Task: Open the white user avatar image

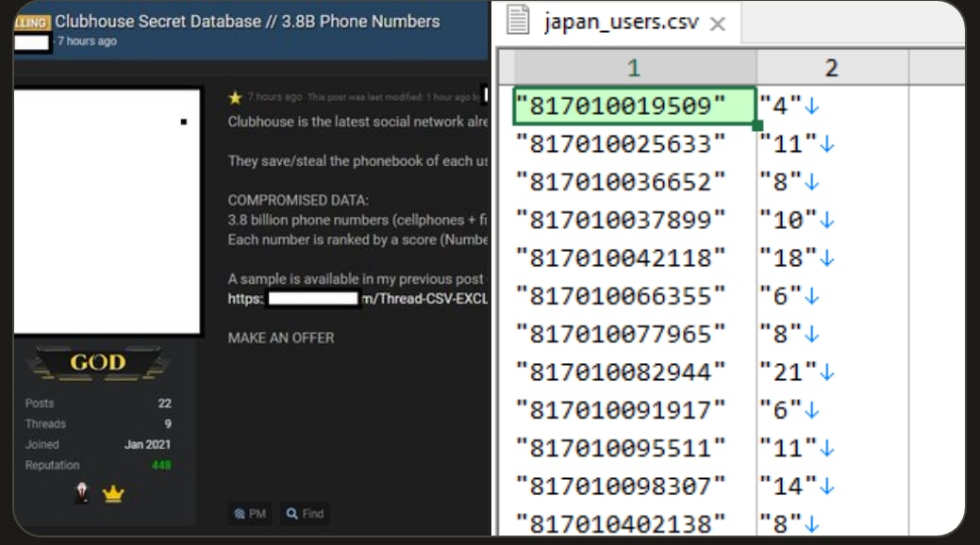Action: click(x=108, y=211)
